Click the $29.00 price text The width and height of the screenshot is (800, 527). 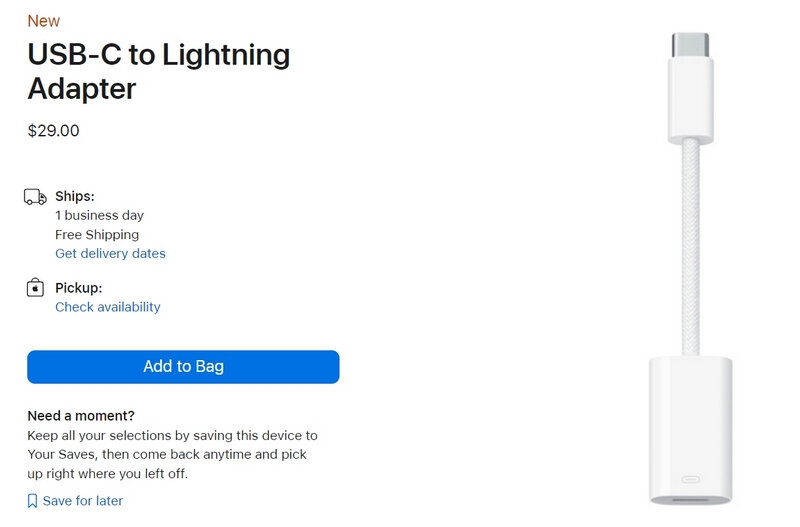54,131
